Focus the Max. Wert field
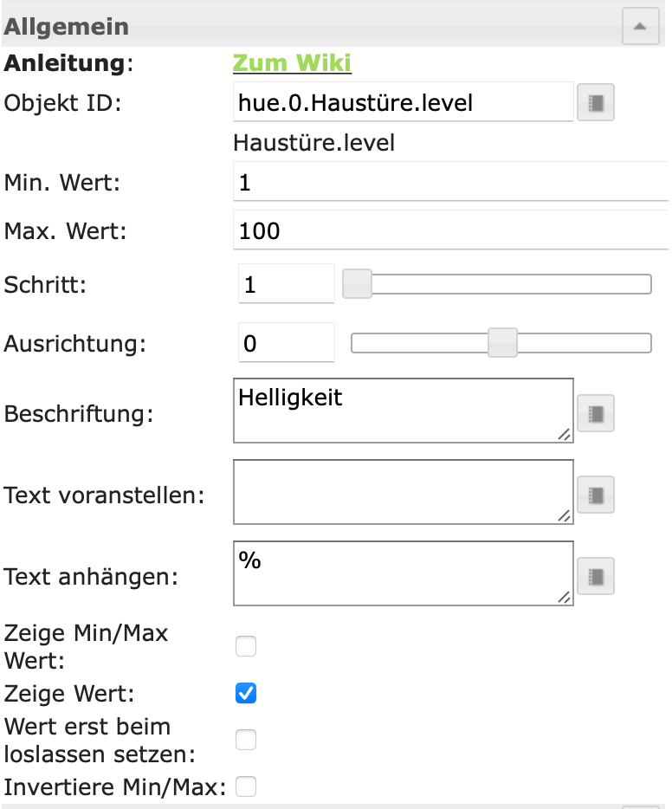 coord(450,231)
